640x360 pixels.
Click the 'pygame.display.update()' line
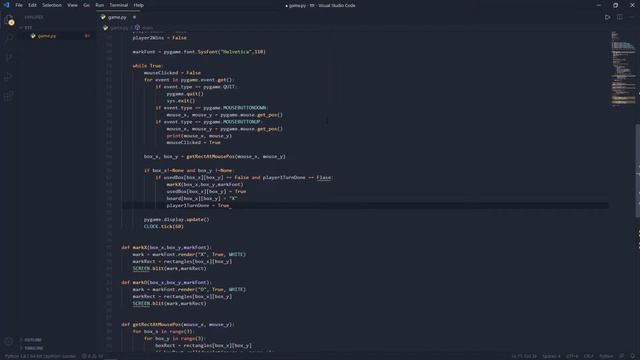point(176,220)
